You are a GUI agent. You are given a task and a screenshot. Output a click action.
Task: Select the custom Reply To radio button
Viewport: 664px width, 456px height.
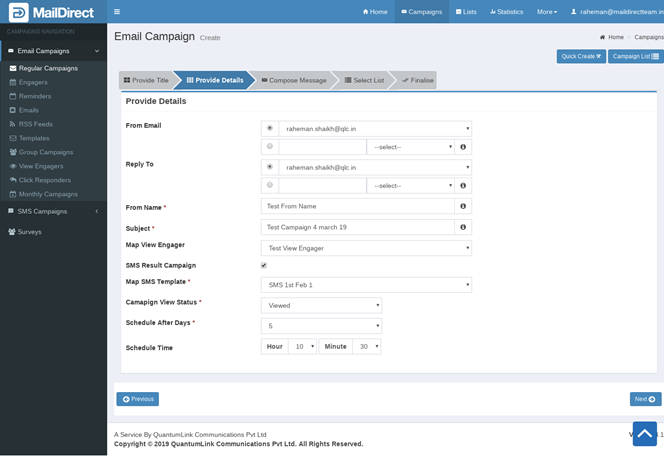270,185
